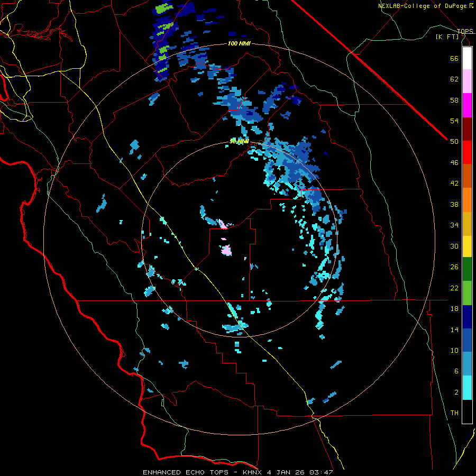476x476 pixels.
Task: Pick the magenta swatch in the legend
Action: [467, 105]
